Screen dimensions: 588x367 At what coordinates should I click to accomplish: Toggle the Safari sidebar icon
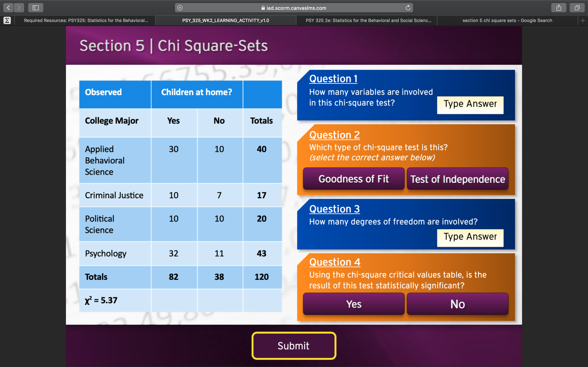click(36, 8)
